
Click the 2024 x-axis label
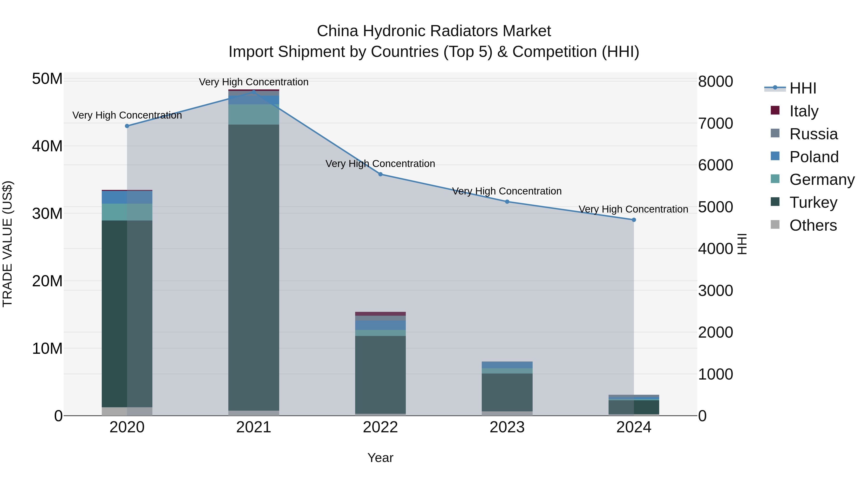[x=634, y=427]
